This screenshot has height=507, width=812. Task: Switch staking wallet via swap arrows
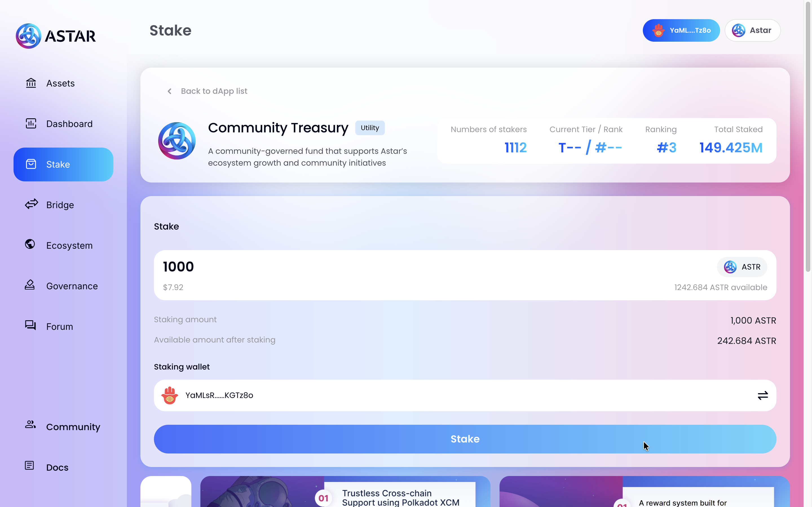click(763, 396)
